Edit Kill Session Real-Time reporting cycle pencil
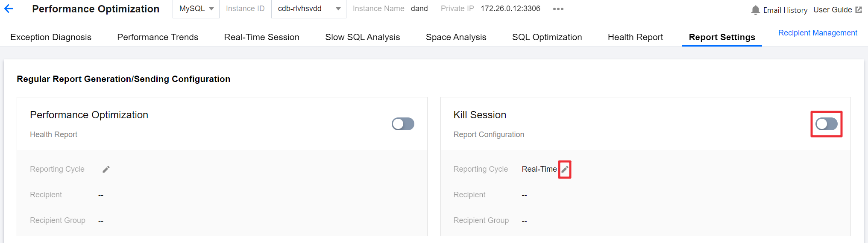The height and width of the screenshot is (243, 868). pos(565,170)
